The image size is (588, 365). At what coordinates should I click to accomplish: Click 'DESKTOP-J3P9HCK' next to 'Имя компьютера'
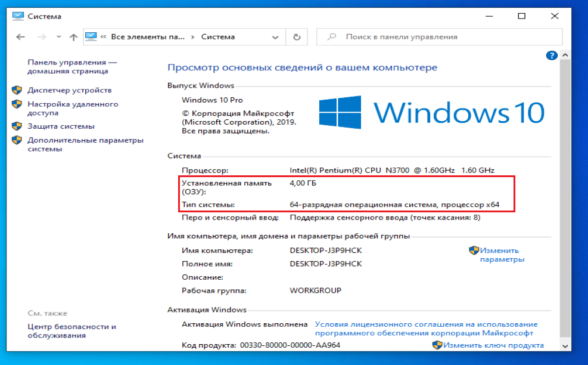tap(326, 250)
